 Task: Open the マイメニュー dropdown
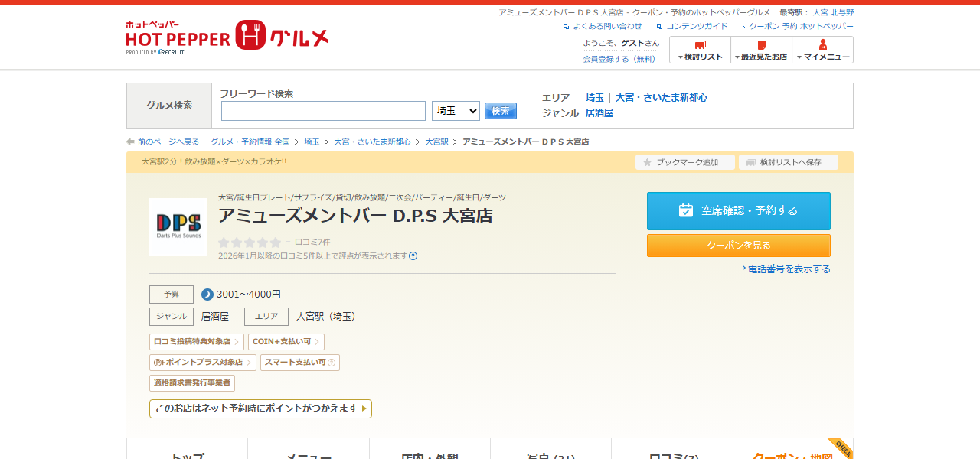822,50
